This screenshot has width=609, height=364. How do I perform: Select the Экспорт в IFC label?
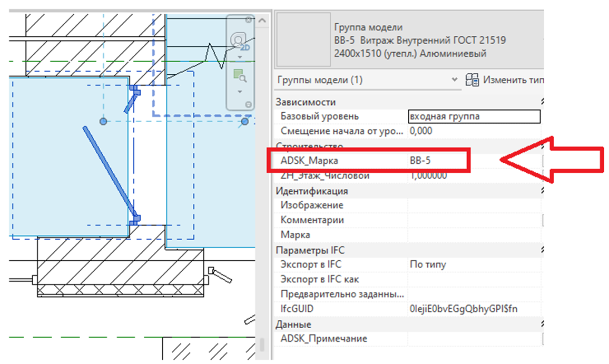point(311,264)
